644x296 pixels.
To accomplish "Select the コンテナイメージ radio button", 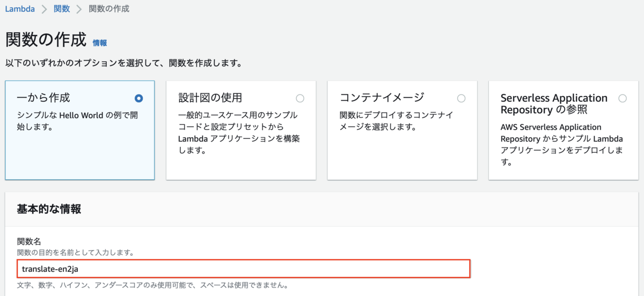I will 461,98.
